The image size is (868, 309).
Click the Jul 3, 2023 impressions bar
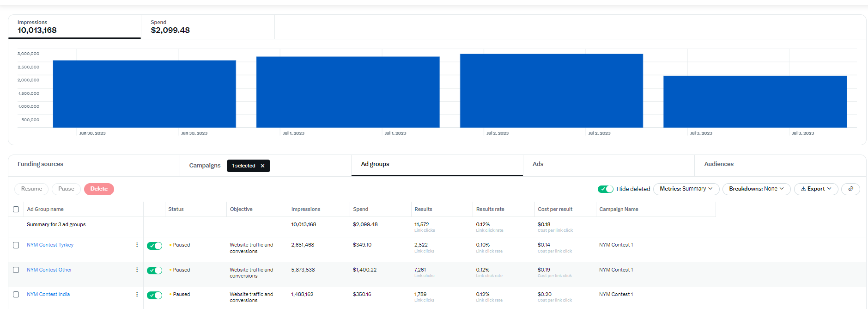point(754,102)
